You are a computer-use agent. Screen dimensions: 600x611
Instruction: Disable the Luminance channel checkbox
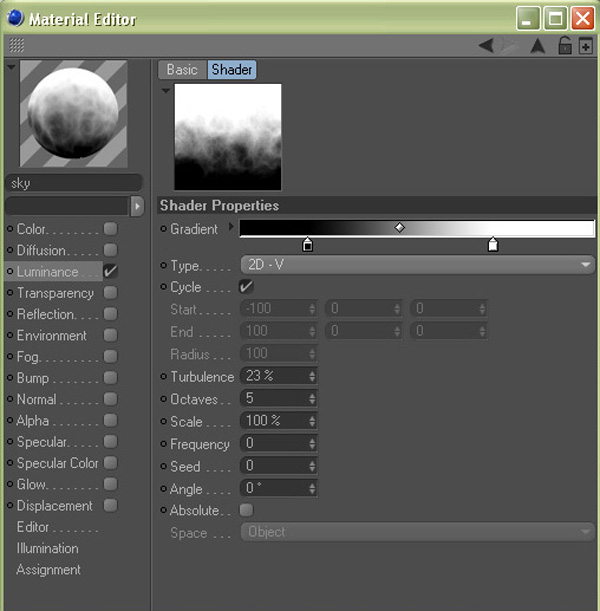point(110,271)
